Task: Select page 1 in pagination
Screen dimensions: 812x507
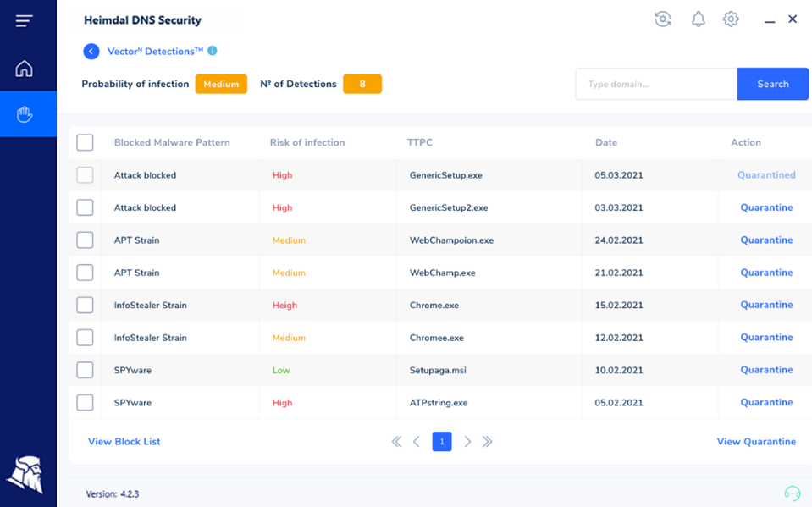Action: click(x=442, y=441)
